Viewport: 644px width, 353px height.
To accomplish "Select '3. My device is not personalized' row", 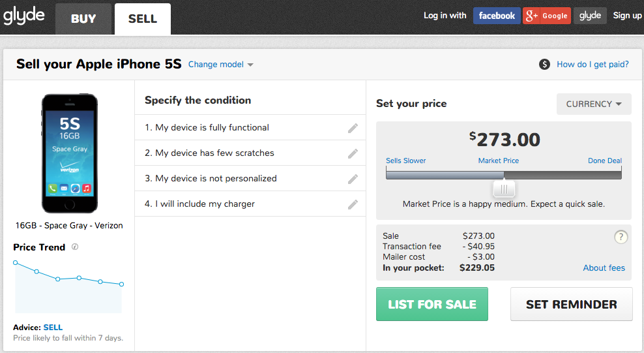I will point(250,178).
